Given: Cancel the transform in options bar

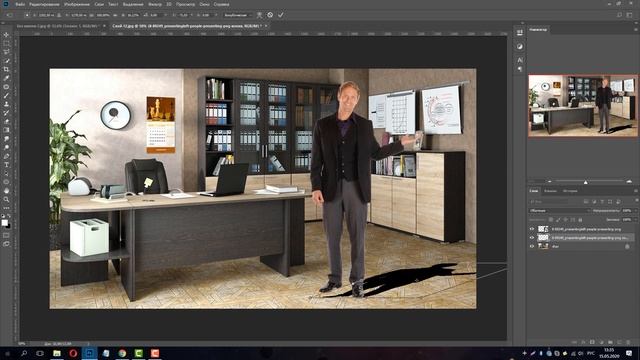Looking at the screenshot, I should [270, 15].
